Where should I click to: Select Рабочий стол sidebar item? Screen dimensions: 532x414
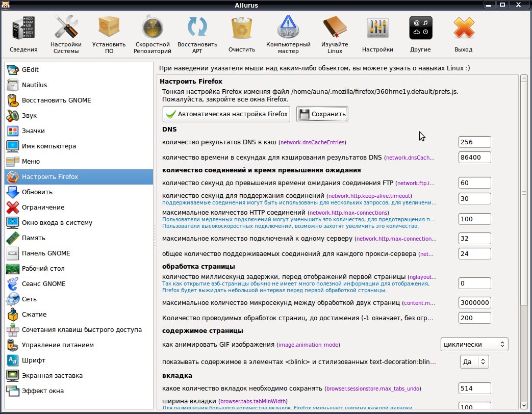click(x=79, y=269)
